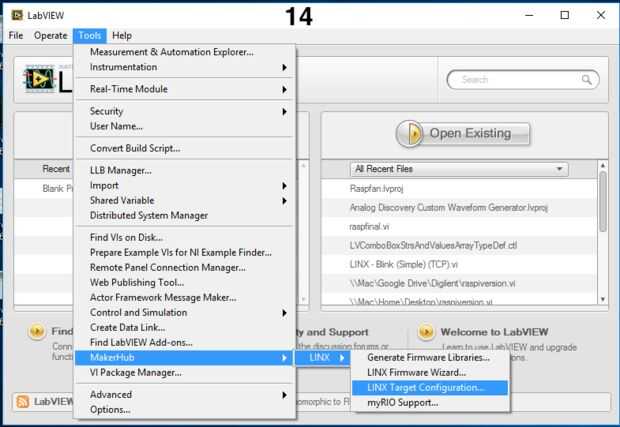
Task: Expand the Import submenu
Action: point(185,185)
